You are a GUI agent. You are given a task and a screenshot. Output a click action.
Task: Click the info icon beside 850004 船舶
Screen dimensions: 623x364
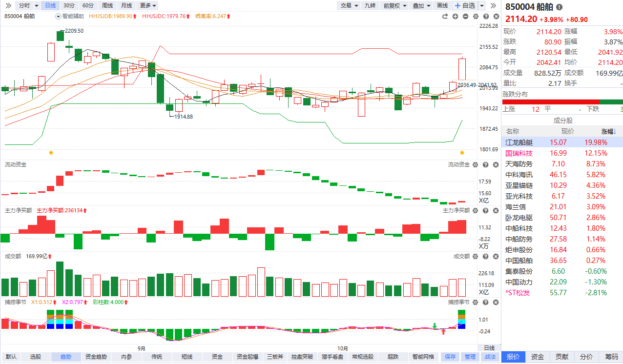pos(559,7)
